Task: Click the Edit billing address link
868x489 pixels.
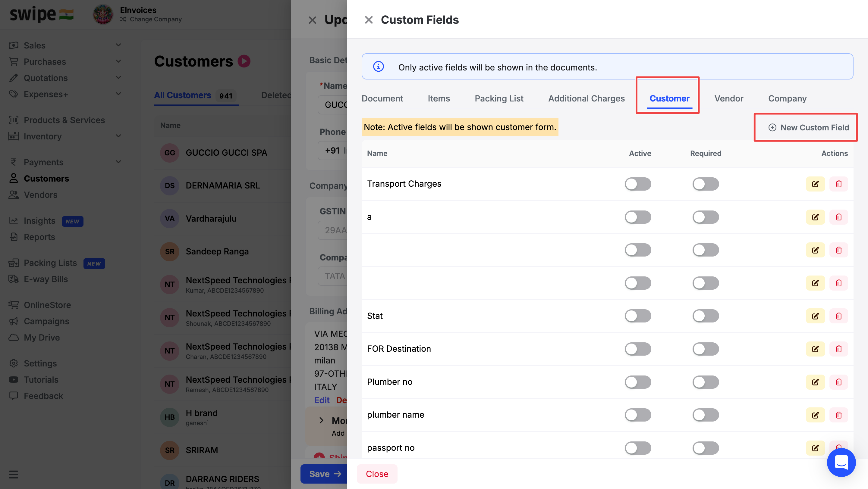Action: [322, 400]
